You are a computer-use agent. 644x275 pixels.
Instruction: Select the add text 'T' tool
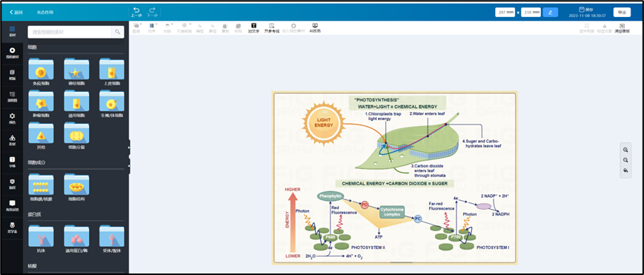[253, 25]
